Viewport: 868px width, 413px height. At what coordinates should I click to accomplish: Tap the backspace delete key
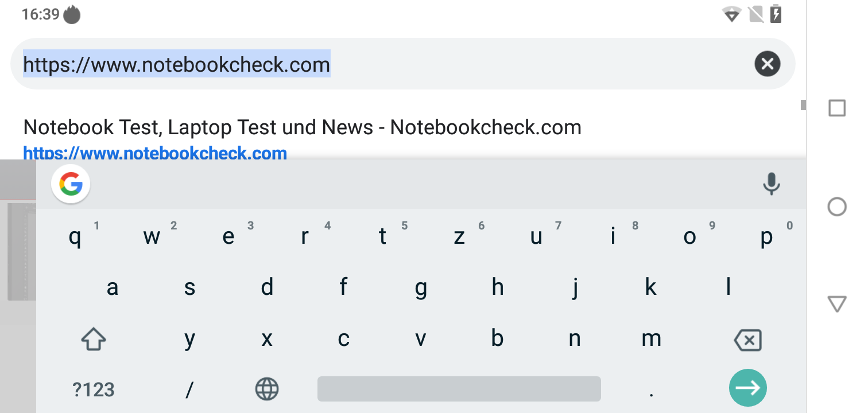(748, 340)
